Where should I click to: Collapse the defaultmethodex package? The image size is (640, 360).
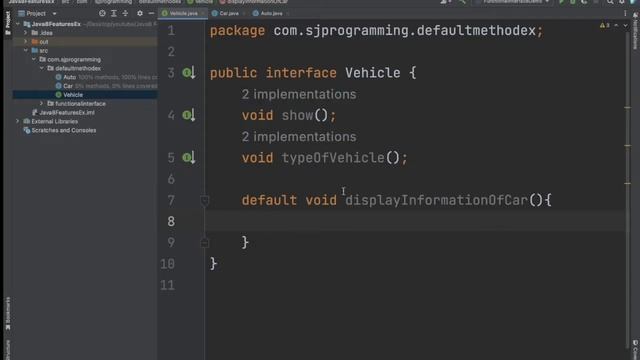(x=42, y=68)
